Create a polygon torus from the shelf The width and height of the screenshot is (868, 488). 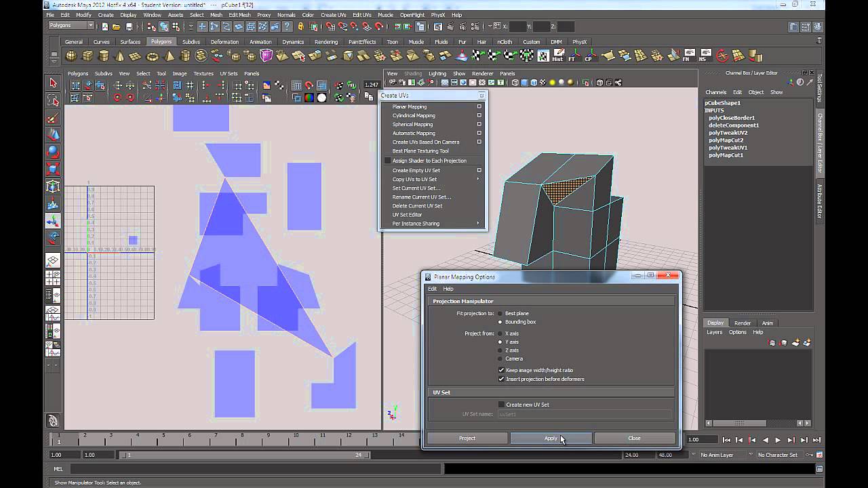153,56
